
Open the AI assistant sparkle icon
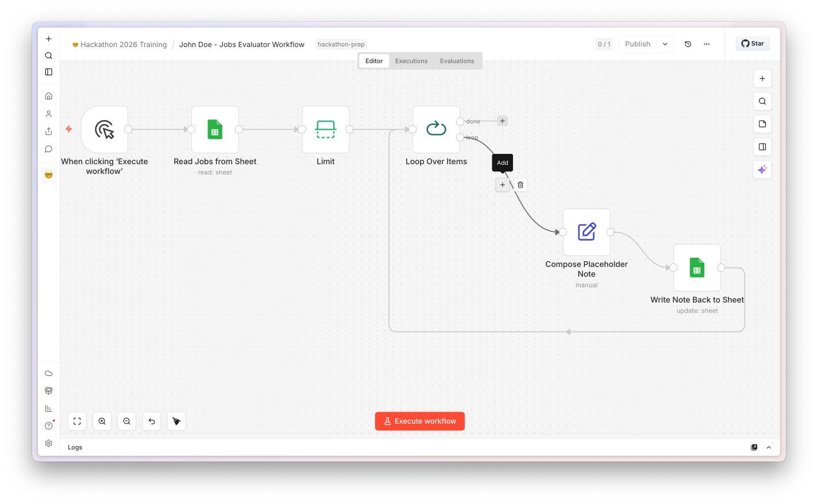(x=762, y=170)
